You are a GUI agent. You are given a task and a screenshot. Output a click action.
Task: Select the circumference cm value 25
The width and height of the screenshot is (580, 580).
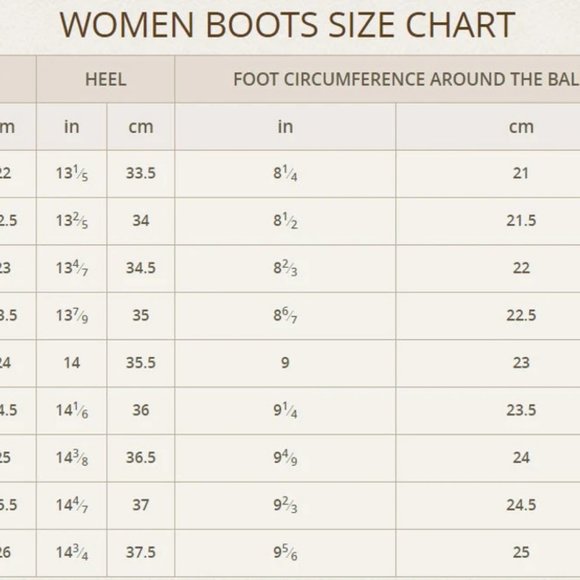click(x=521, y=552)
